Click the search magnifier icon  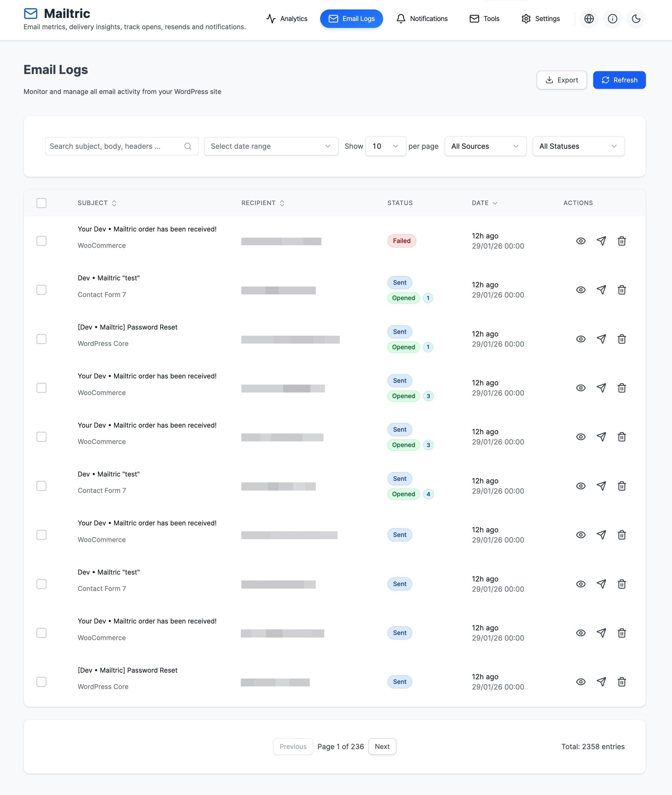pos(188,146)
